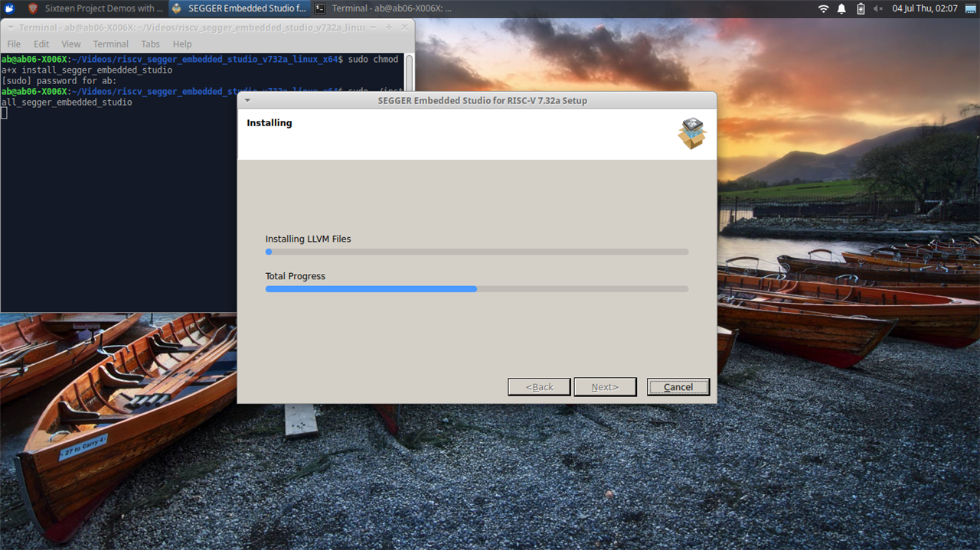The image size is (980, 550).
Task: Click the disabled Back button
Action: 539,387
